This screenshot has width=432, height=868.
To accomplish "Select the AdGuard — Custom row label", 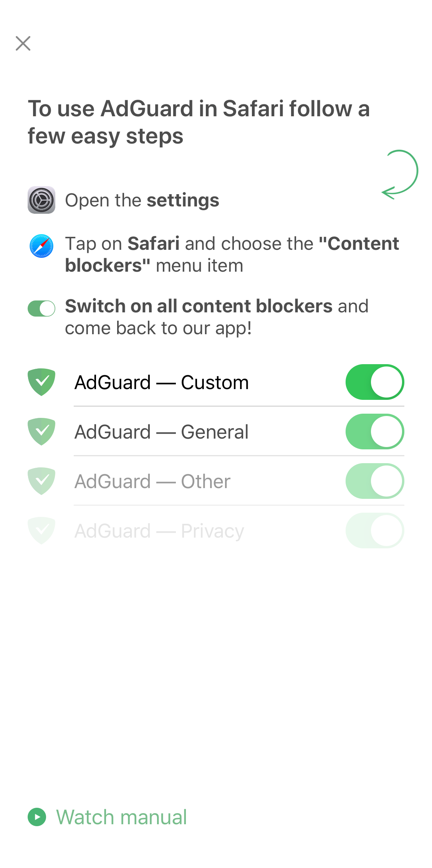I will 162,383.
